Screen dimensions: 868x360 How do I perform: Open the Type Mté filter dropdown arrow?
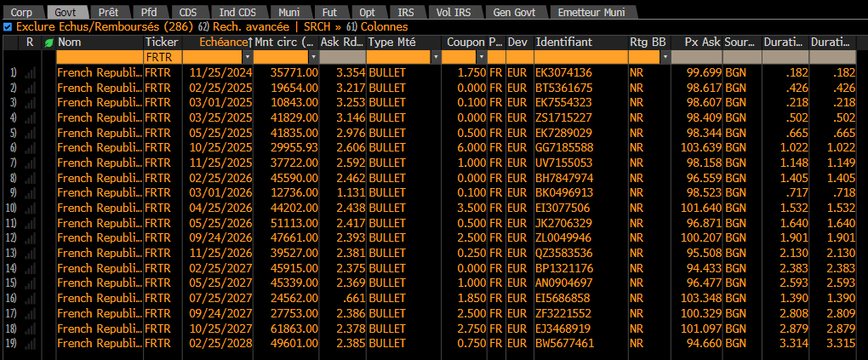tap(435, 57)
